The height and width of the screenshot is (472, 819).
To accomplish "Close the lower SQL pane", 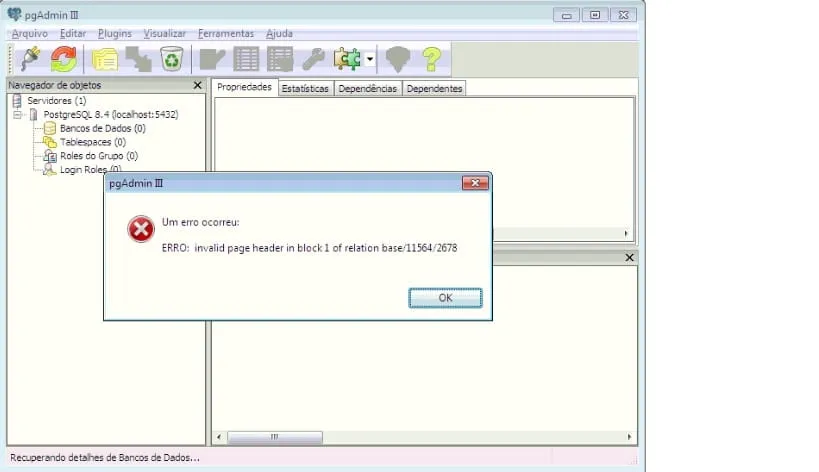I will (x=629, y=257).
